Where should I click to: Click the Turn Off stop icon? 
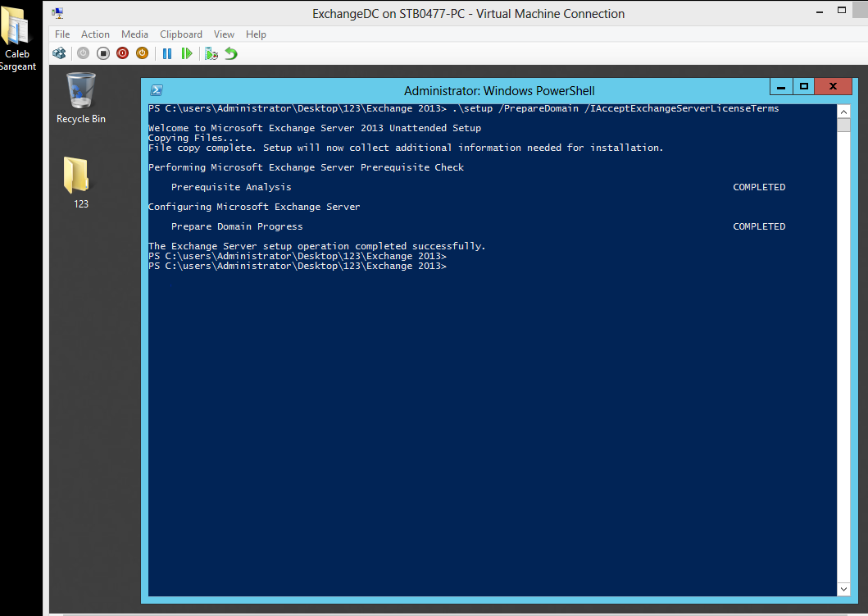pos(103,53)
